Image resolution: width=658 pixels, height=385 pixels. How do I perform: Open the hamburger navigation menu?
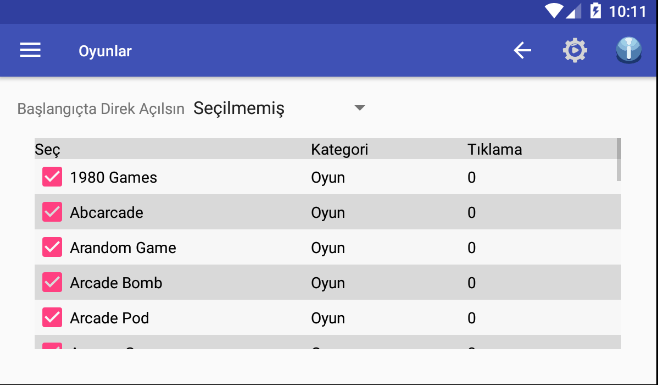pyautogui.click(x=30, y=50)
